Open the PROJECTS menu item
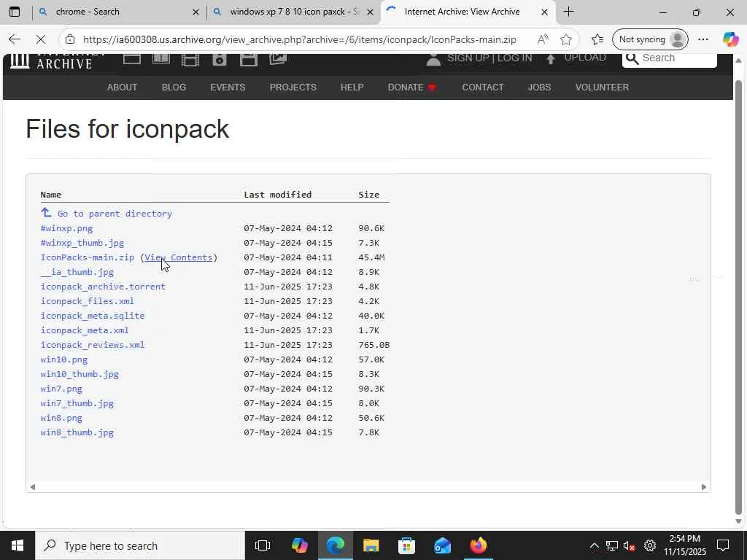This screenshot has width=747, height=560. point(293,87)
